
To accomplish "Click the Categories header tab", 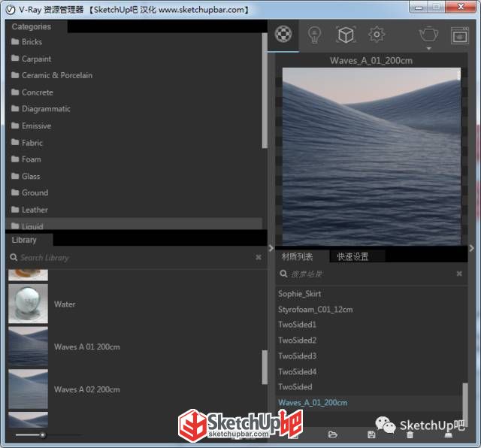I will (36, 26).
